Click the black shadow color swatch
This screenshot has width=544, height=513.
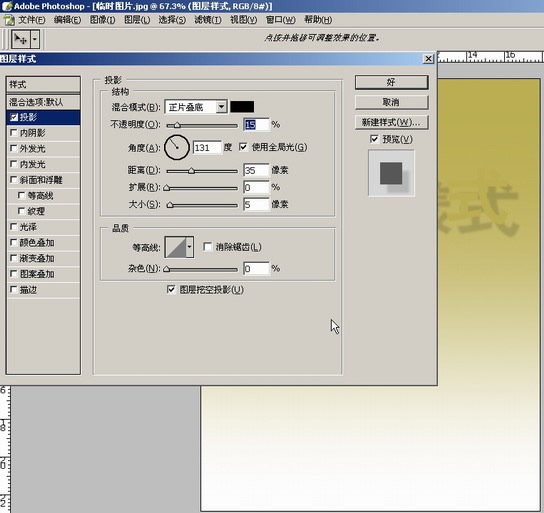click(x=242, y=107)
